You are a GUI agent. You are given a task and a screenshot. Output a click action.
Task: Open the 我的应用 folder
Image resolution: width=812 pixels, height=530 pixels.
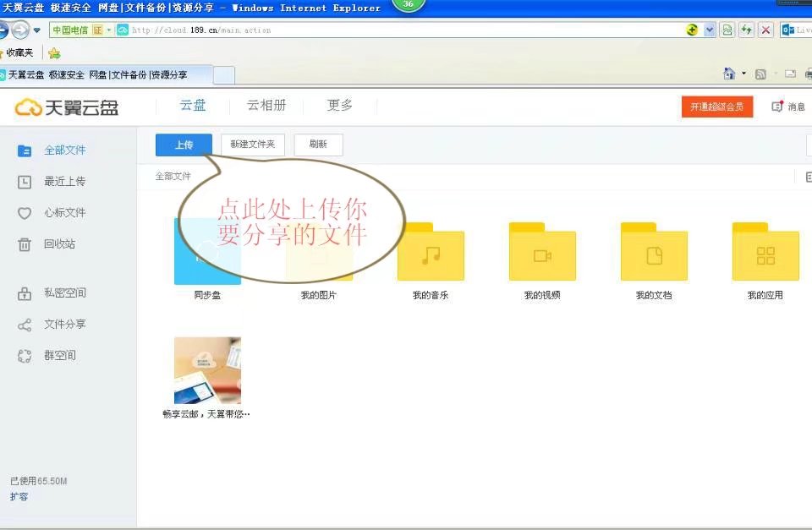765,252
